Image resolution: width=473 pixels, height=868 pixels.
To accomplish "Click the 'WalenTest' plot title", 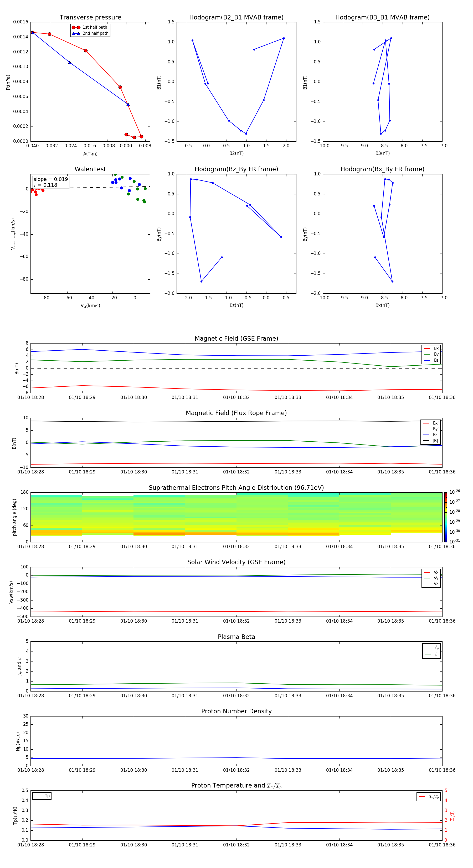I will (x=90, y=169).
